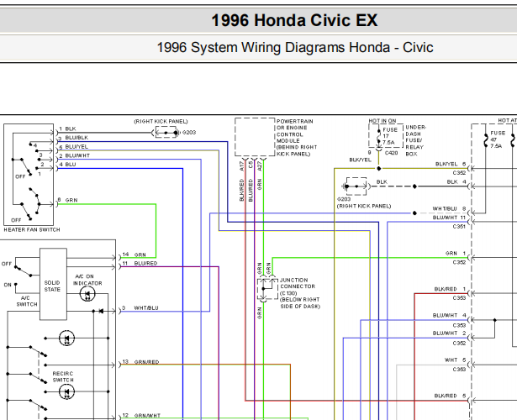Click the "BLK/YEL 6" terminal label

tap(451, 164)
